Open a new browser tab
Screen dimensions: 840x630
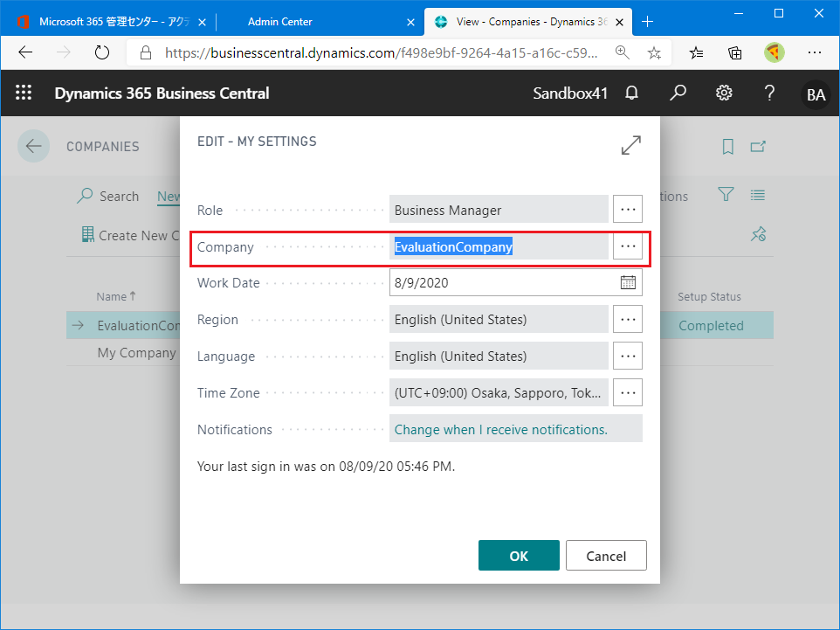point(647,22)
